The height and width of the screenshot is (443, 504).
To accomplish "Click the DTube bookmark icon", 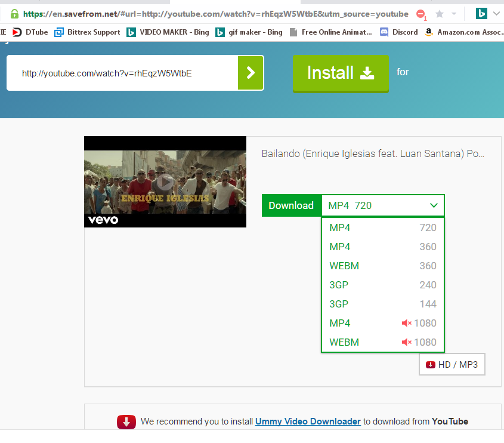I will click(x=17, y=32).
